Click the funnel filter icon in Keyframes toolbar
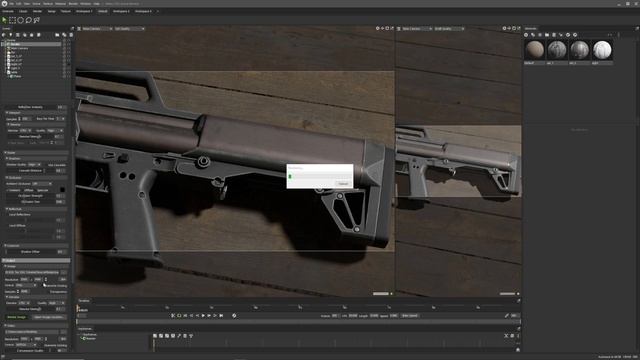 191,336
